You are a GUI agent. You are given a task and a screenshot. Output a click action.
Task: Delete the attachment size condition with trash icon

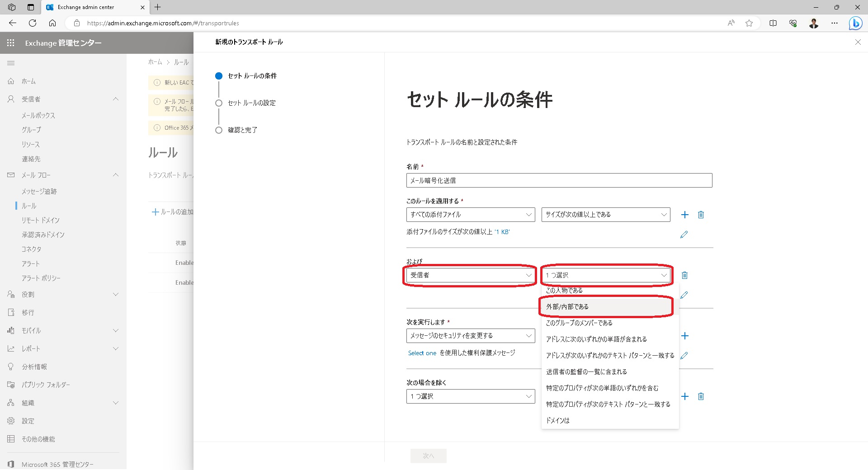pyautogui.click(x=701, y=215)
